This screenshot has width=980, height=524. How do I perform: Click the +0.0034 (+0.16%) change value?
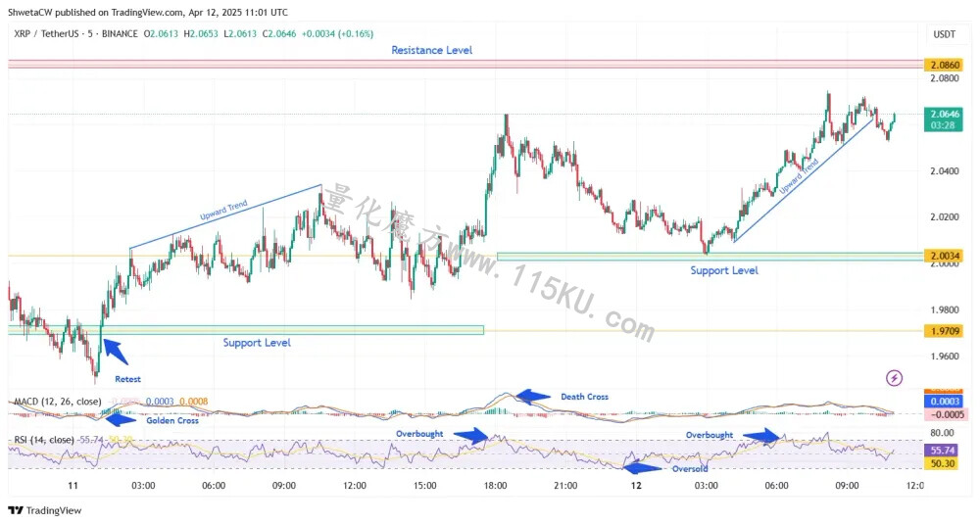coord(337,33)
